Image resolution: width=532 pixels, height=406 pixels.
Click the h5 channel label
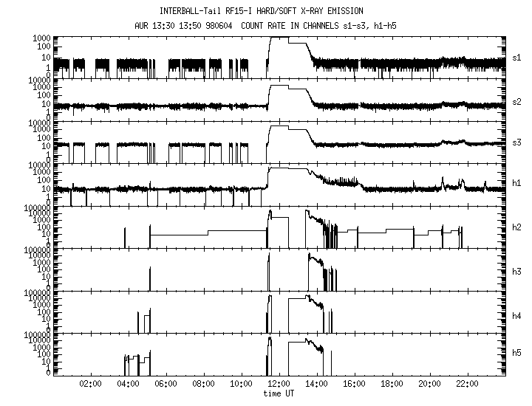pyautogui.click(x=516, y=354)
